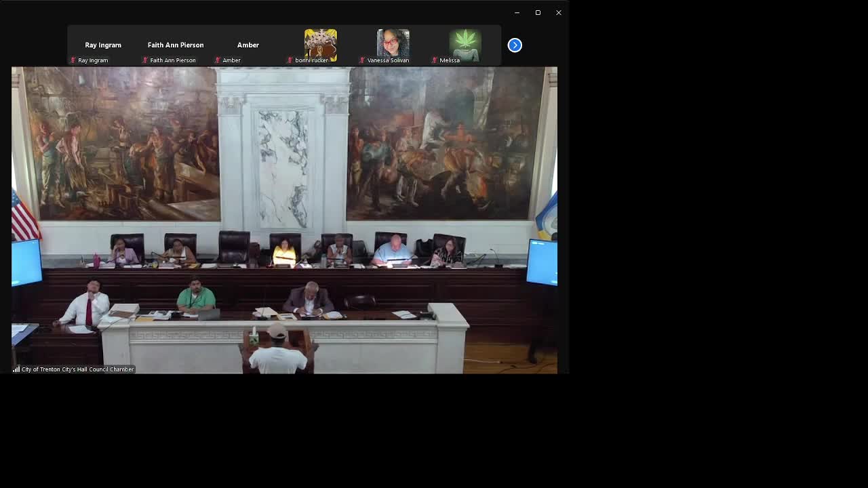
Task: Click the main council chamber video feed
Action: tap(284, 220)
